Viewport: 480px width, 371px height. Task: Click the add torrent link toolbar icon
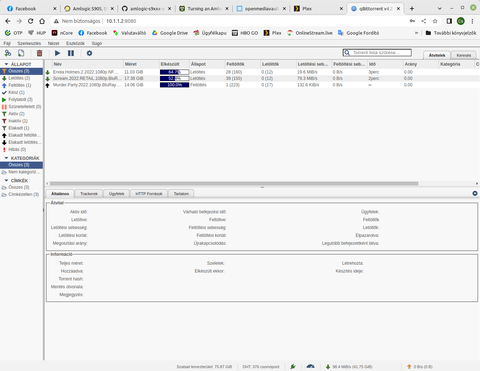pos(8,53)
